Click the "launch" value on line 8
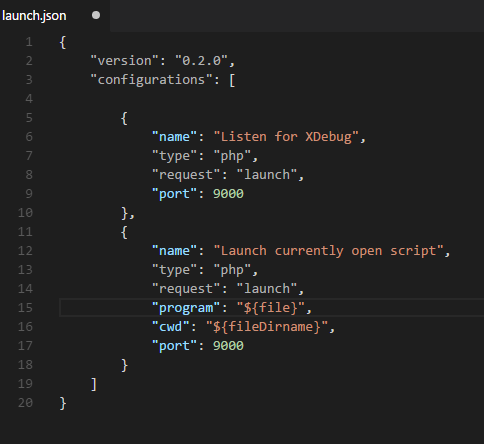Image resolution: width=484 pixels, height=444 pixels. pyautogui.click(x=267, y=175)
